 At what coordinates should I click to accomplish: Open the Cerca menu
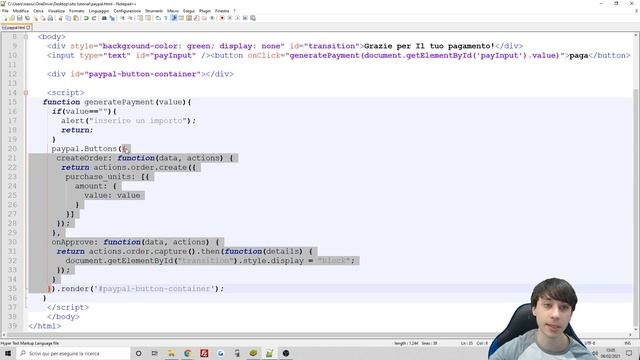(x=38, y=11)
